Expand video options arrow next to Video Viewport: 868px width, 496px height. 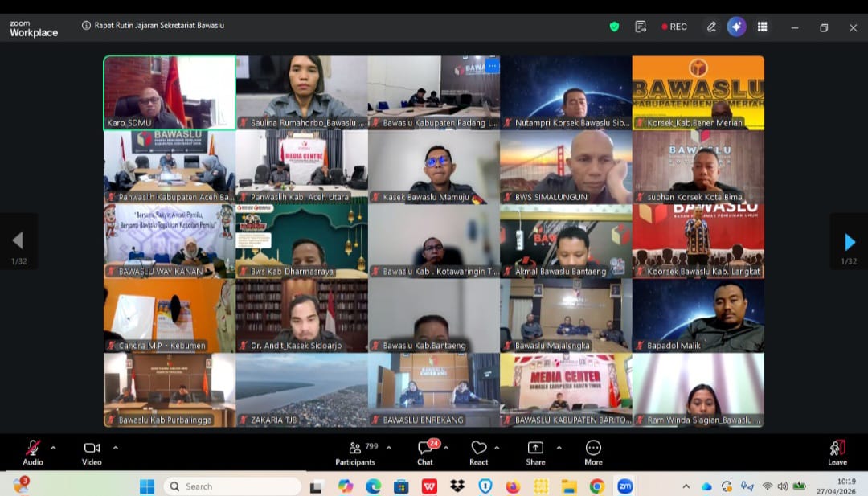click(115, 448)
